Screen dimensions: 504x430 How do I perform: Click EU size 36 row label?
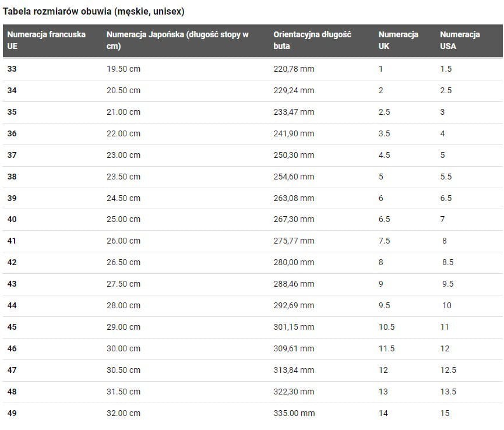12,133
